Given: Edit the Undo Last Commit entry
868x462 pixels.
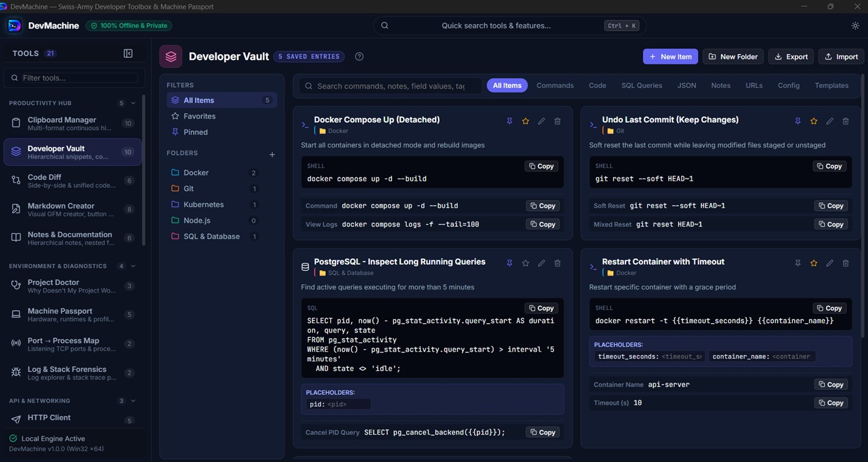Looking at the screenshot, I should pyautogui.click(x=830, y=122).
